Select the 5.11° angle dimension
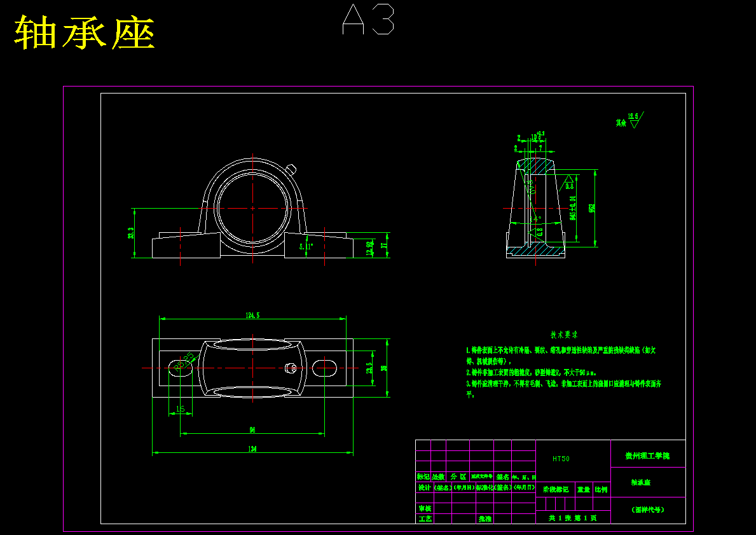The image size is (756, 535). (x=306, y=247)
